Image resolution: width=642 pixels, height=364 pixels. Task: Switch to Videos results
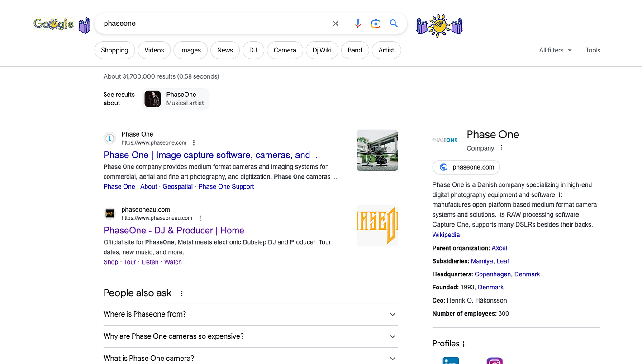[154, 50]
